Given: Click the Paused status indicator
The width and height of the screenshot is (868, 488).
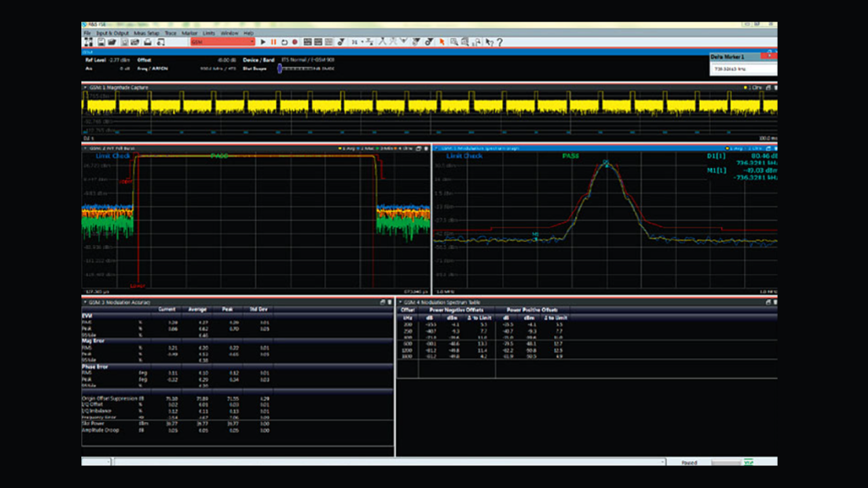Looking at the screenshot, I should 691,462.
